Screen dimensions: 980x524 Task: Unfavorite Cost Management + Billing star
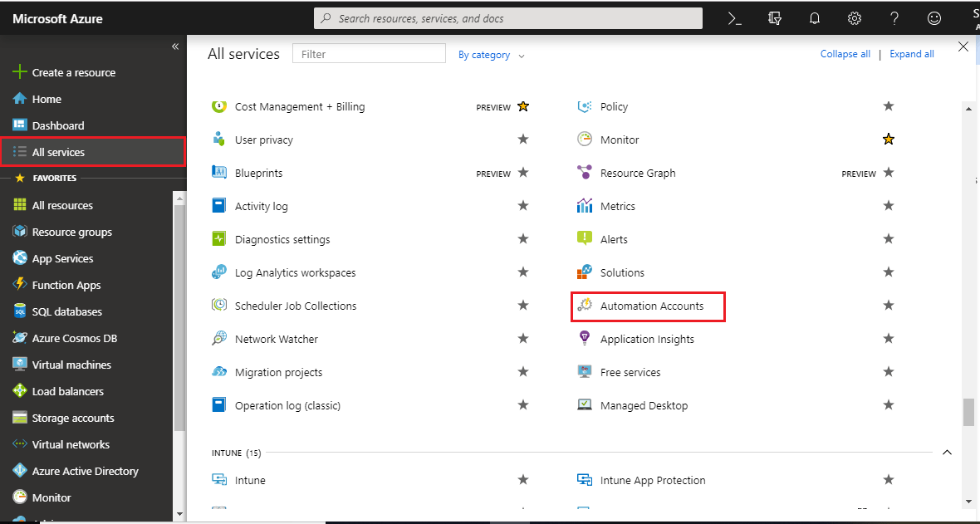click(523, 106)
